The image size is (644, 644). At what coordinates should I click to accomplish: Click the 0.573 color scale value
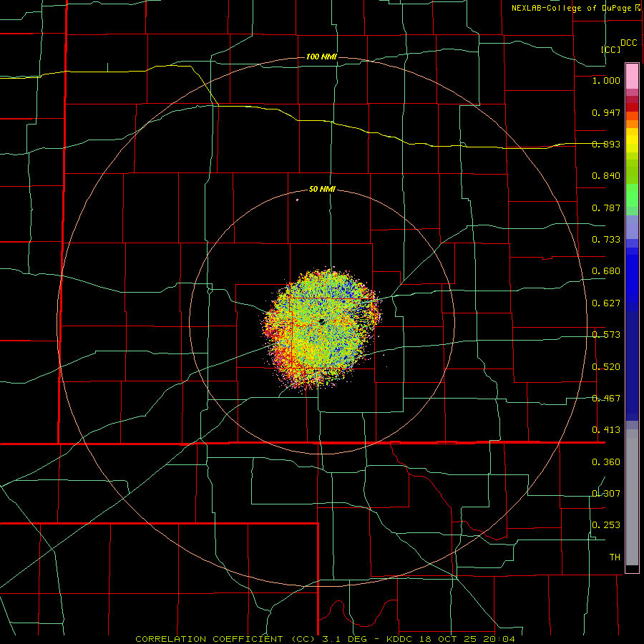606,335
